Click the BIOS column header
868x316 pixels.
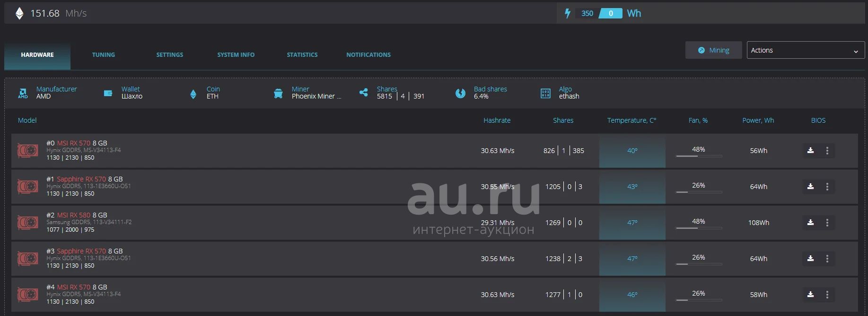coord(818,120)
